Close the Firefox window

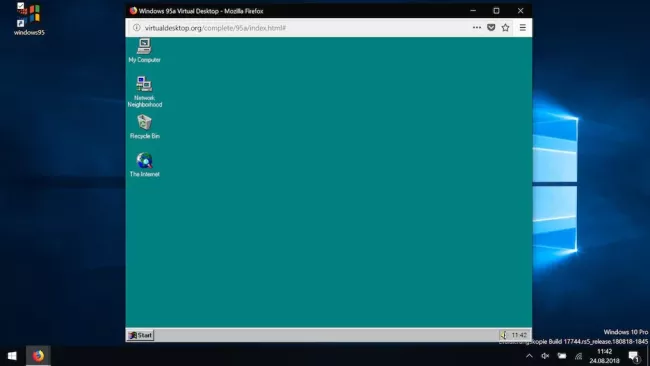tap(520, 11)
